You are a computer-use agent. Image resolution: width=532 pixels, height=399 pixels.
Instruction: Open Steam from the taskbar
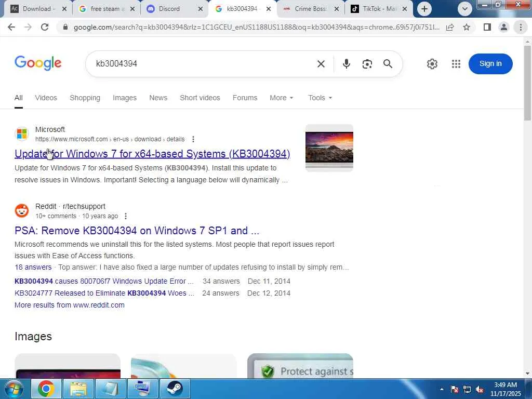click(x=175, y=389)
